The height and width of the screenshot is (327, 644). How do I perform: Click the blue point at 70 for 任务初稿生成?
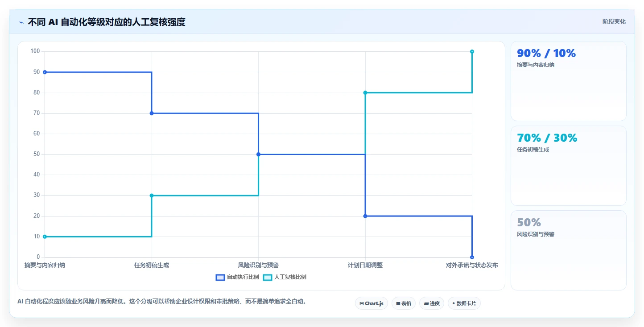click(152, 113)
